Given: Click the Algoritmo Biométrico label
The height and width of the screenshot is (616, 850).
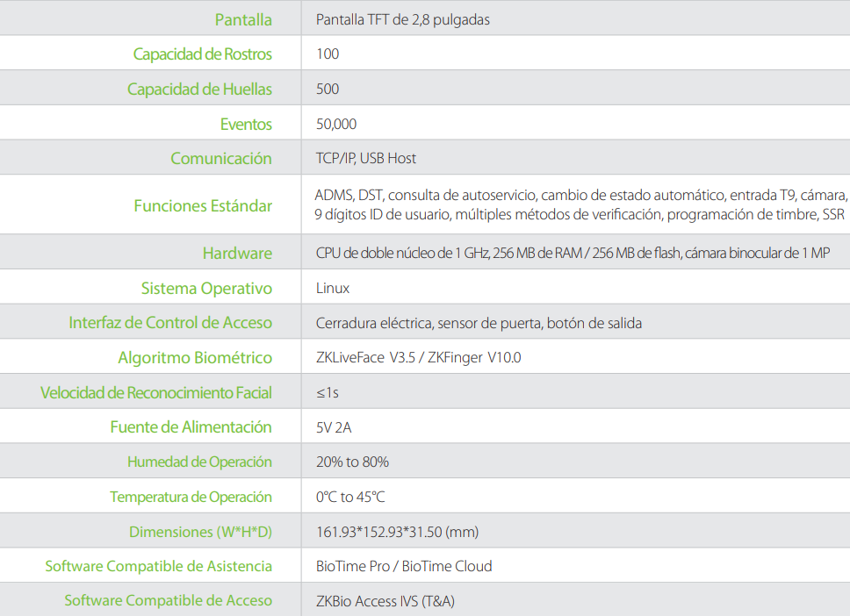Looking at the screenshot, I should (x=195, y=357).
